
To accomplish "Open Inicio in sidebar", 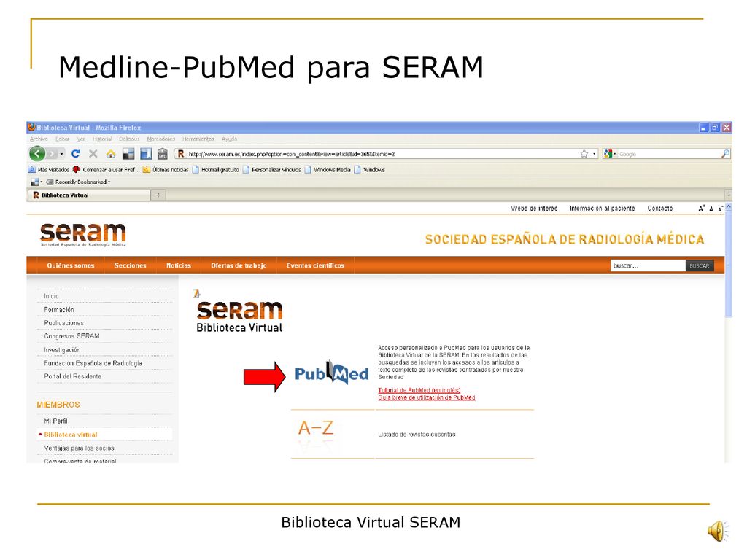I will (x=52, y=296).
